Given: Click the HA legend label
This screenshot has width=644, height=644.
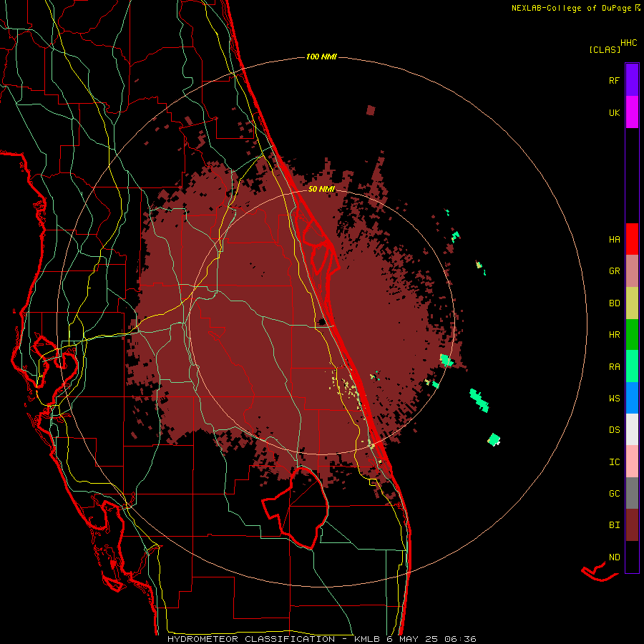Looking at the screenshot, I should point(614,239).
